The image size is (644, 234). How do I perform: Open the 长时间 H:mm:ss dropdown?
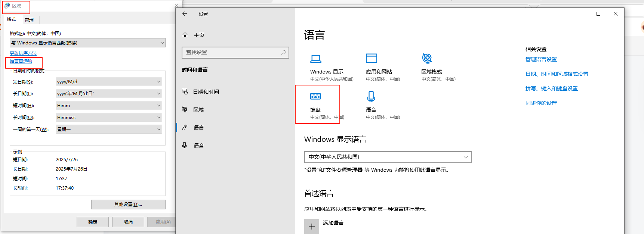point(109,118)
